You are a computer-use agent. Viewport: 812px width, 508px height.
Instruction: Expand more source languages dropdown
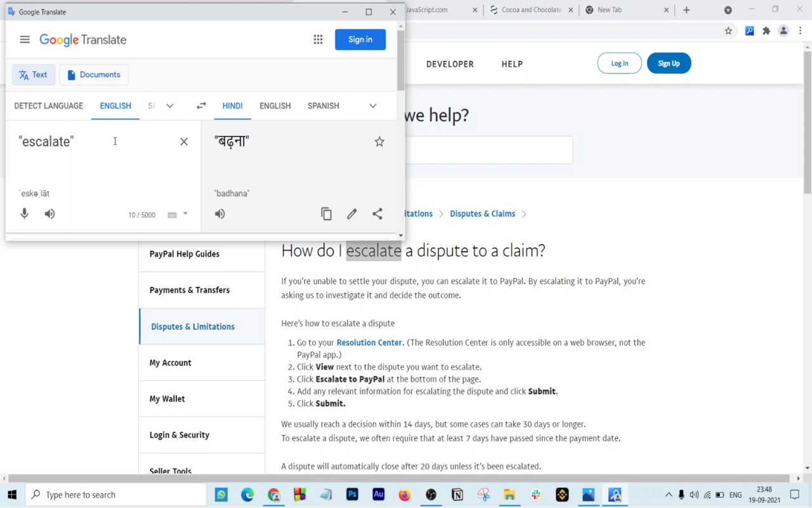coord(169,105)
